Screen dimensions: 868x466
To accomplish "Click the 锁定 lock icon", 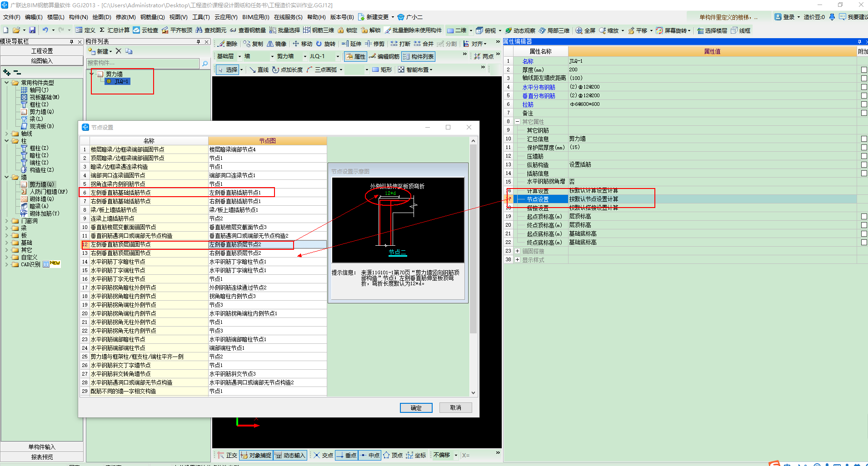I will (347, 30).
